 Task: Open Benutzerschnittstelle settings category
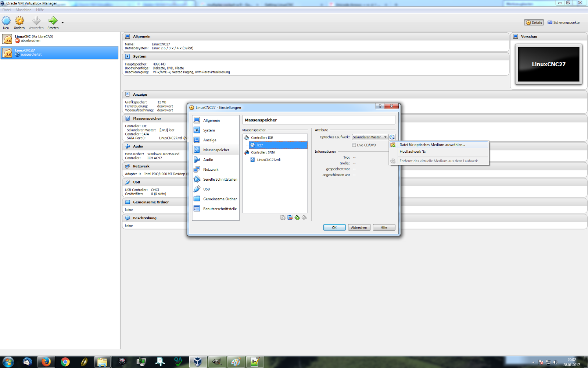[216, 209]
